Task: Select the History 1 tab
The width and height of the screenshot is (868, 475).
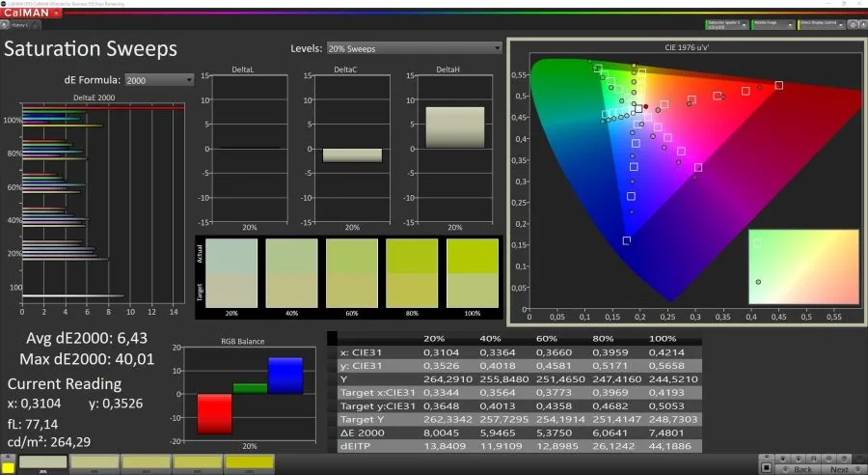Action: coord(17,24)
